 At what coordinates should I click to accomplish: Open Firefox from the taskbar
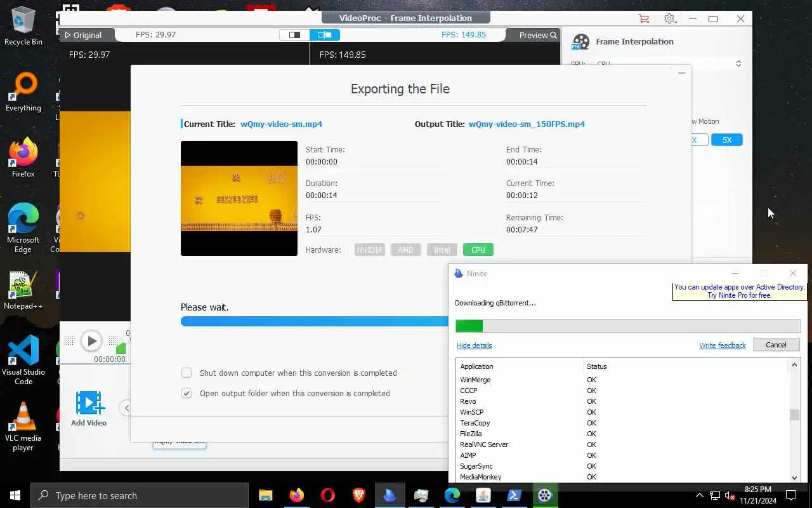tap(296, 495)
